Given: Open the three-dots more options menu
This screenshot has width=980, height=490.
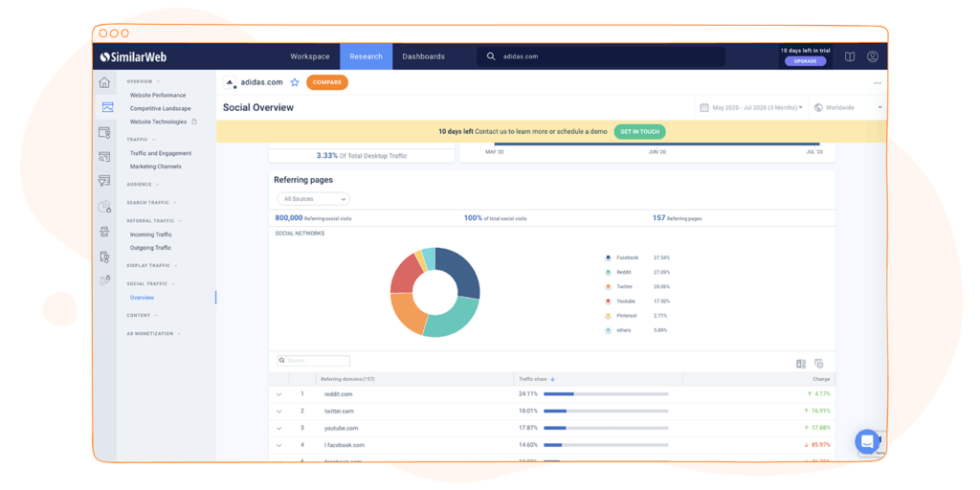Looking at the screenshot, I should point(878,83).
